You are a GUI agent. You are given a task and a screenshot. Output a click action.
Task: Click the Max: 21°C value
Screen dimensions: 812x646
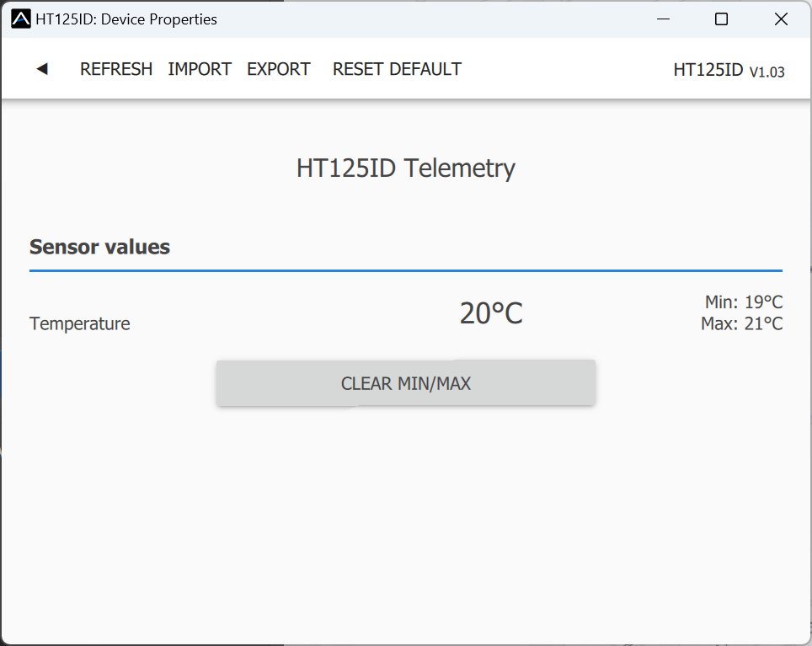pyautogui.click(x=742, y=323)
